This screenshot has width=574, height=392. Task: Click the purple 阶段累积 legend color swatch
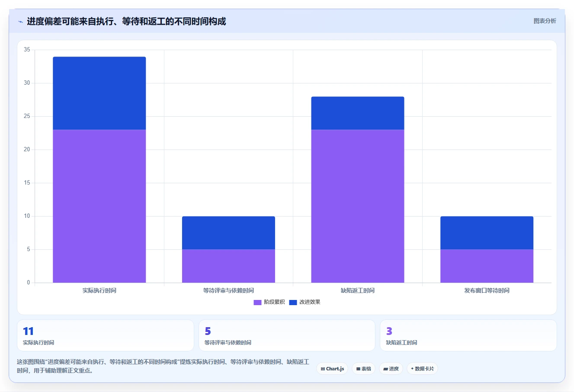click(x=257, y=302)
